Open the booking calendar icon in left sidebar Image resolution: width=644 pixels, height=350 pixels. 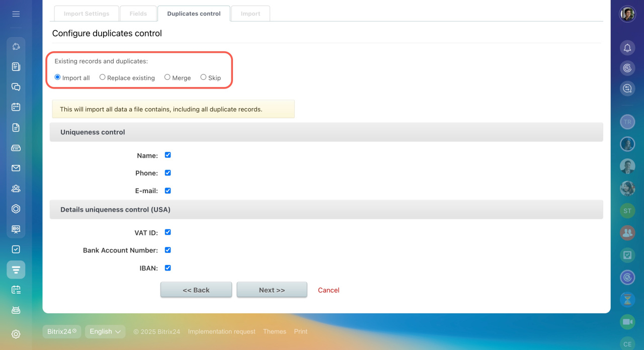point(16,290)
